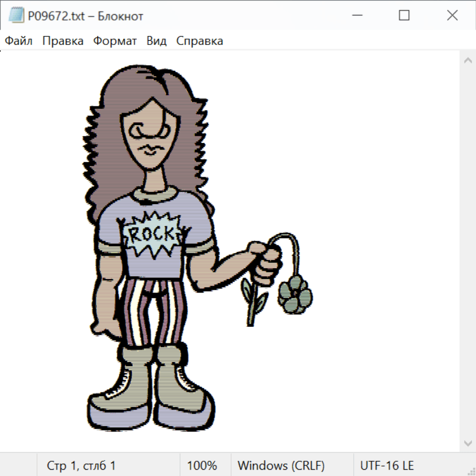
Task: Click the Стр 1, стлб 1 status indicator
Action: pos(81,466)
